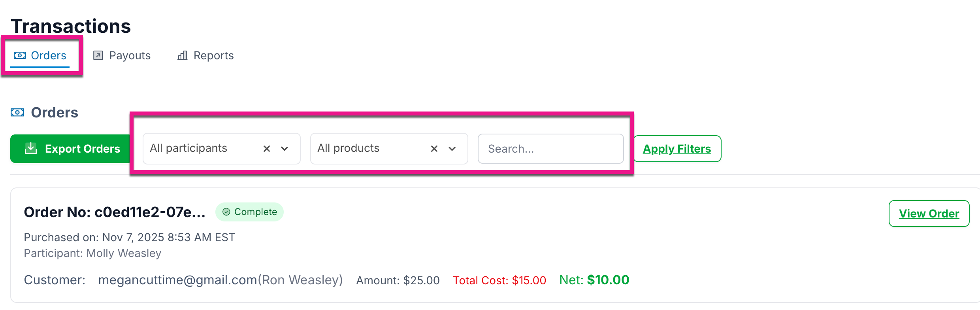Click the Reports bar chart icon
Screen dimensions: 980x310
pos(182,55)
